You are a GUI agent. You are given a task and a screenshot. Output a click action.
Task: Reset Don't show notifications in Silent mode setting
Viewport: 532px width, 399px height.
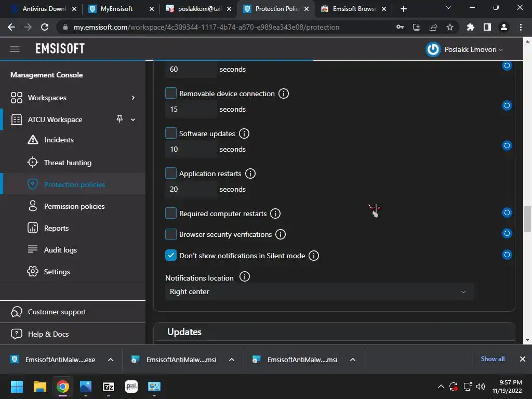(507, 255)
